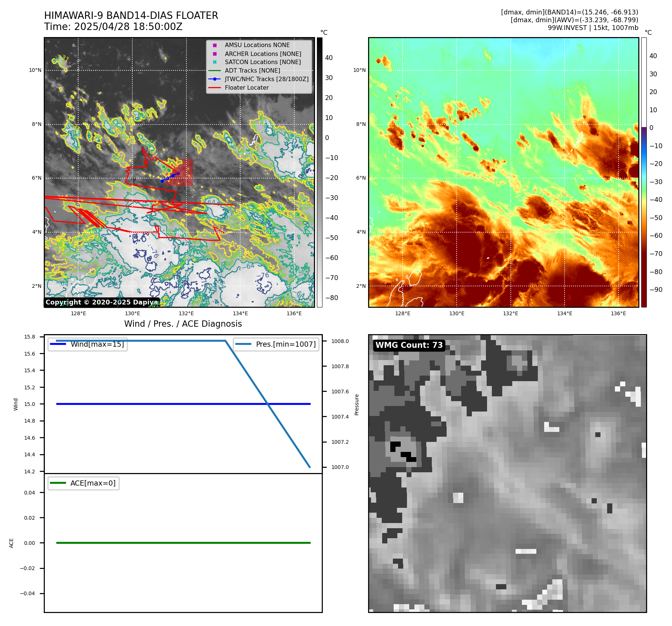
Task: Click the 1008.0 pressure axis tick
Action: (x=340, y=341)
